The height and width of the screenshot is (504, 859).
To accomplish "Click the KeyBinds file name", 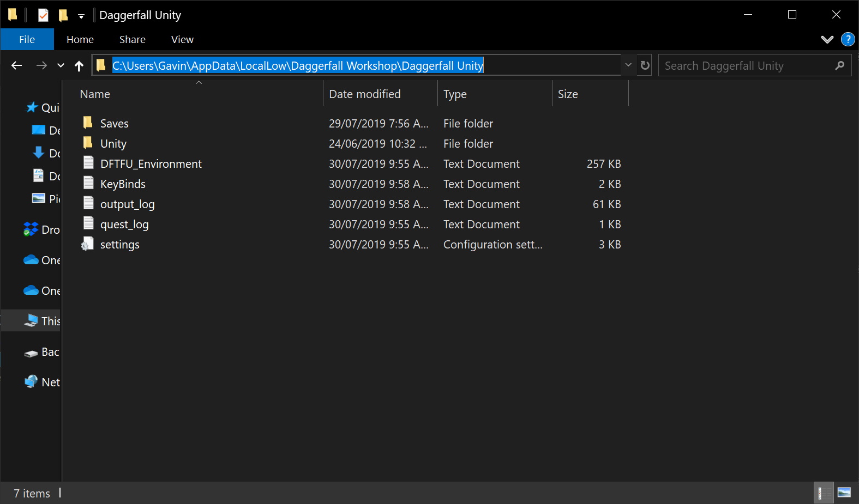I will point(123,184).
